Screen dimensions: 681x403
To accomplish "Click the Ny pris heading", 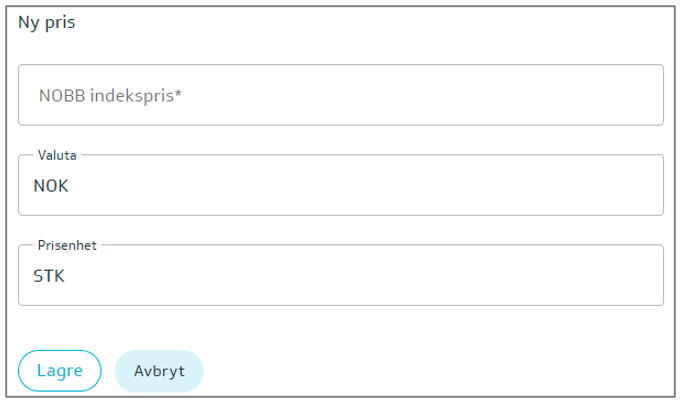I will pyautogui.click(x=47, y=23).
